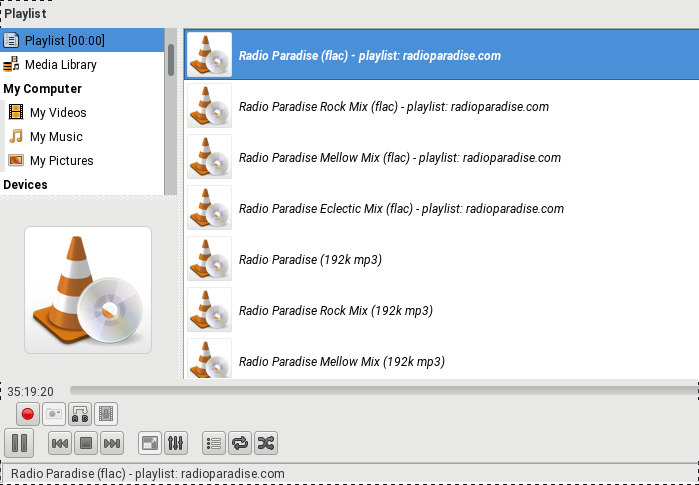The image size is (699, 485).
Task: Click the My Videos film icon
Action: [x=16, y=112]
